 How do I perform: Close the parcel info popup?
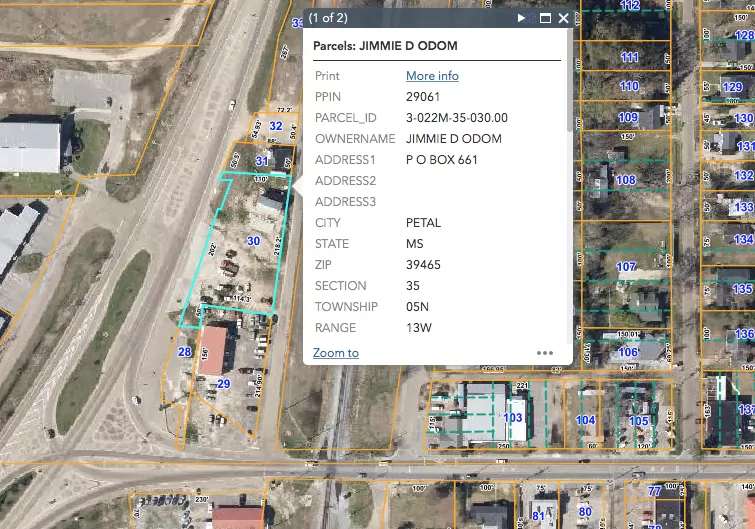pyautogui.click(x=564, y=18)
